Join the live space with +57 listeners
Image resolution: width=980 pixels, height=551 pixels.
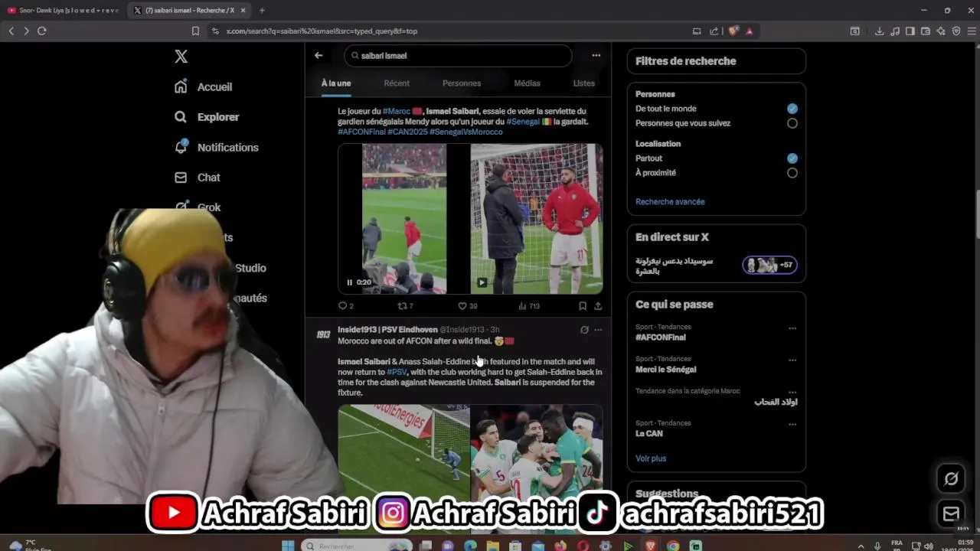pos(769,265)
